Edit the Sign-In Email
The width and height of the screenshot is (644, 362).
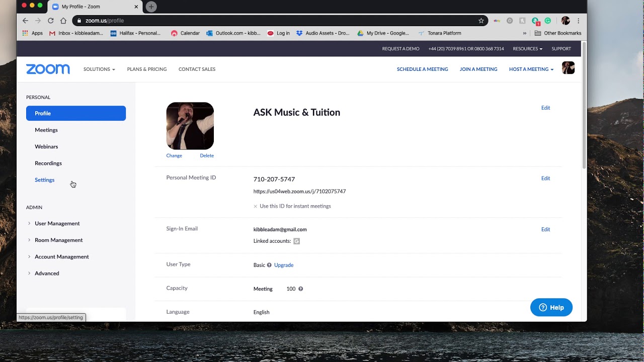pyautogui.click(x=545, y=230)
